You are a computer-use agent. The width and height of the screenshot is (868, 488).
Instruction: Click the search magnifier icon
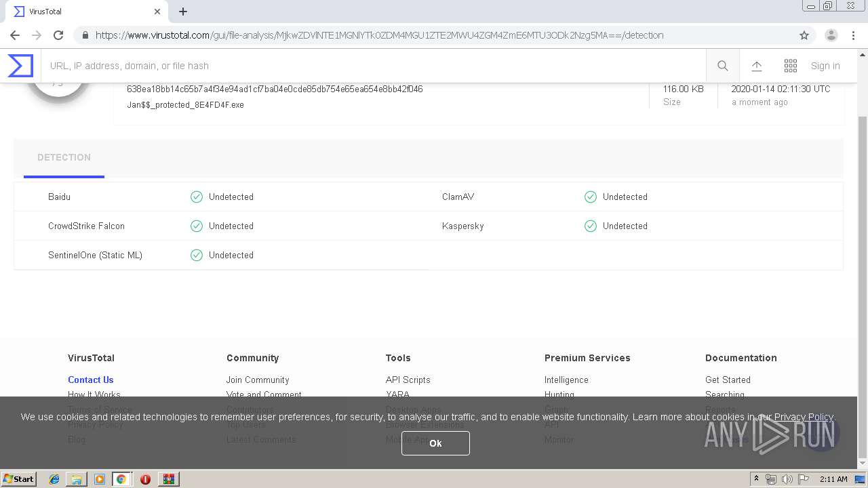click(723, 66)
